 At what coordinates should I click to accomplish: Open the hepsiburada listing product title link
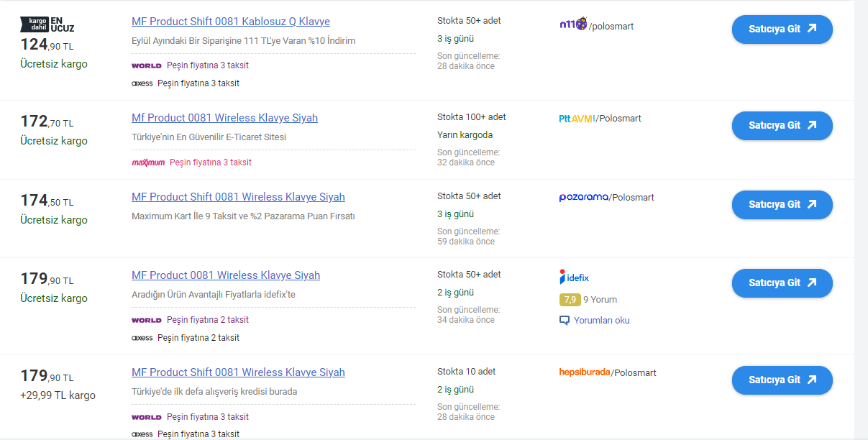point(238,372)
